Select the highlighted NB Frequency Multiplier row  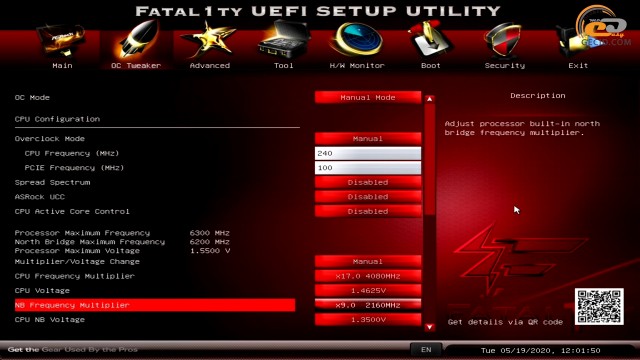tap(155, 305)
